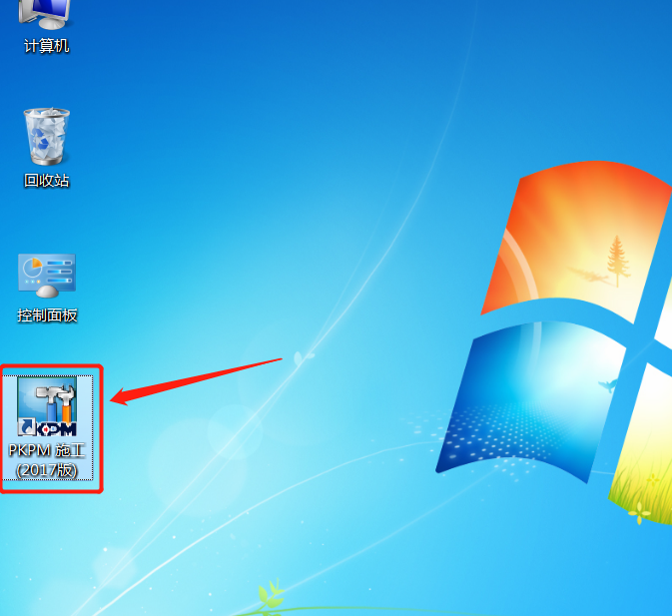Click the shortcut arrow overlay on PKPM icon
The image size is (672, 616).
pyautogui.click(x=27, y=426)
